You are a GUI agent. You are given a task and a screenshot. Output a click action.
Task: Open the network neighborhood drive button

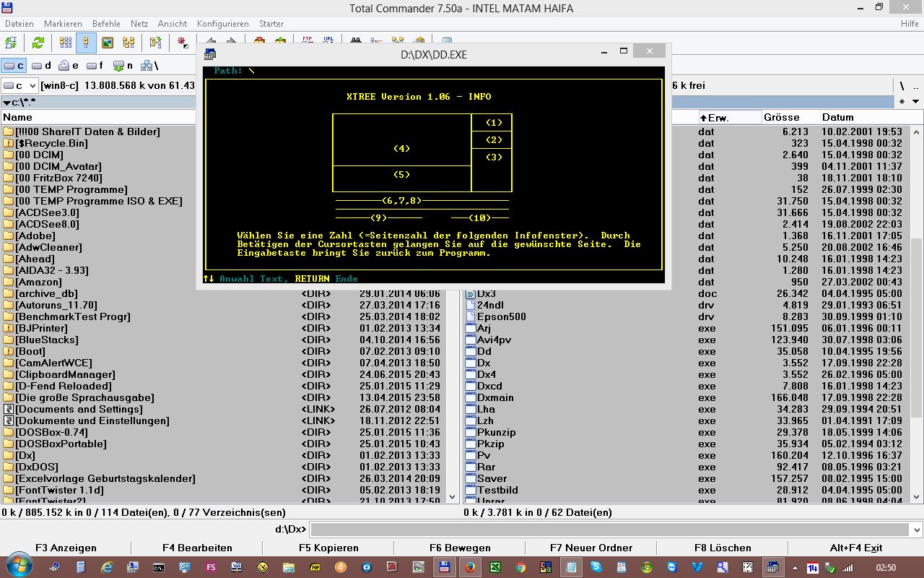pos(149,66)
